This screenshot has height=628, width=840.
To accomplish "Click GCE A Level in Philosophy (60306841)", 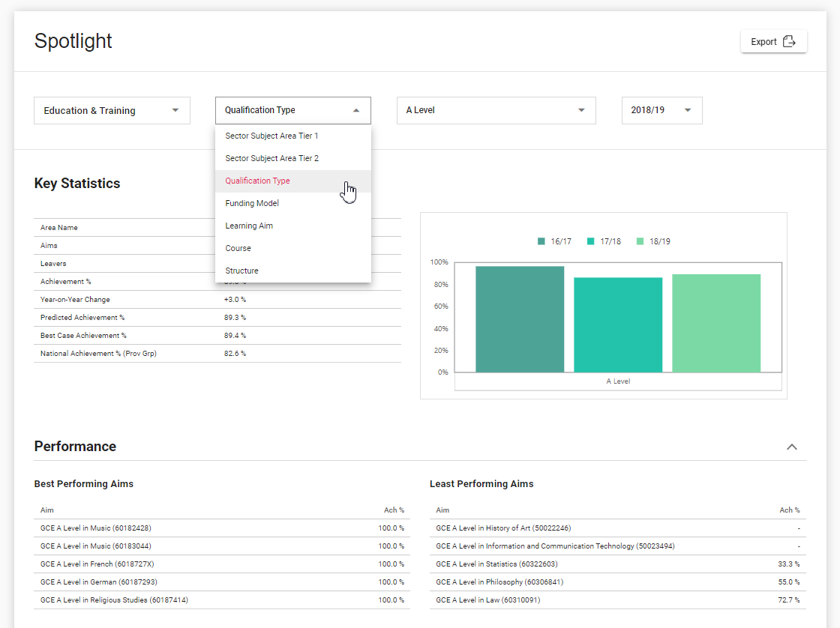I will click(x=499, y=582).
